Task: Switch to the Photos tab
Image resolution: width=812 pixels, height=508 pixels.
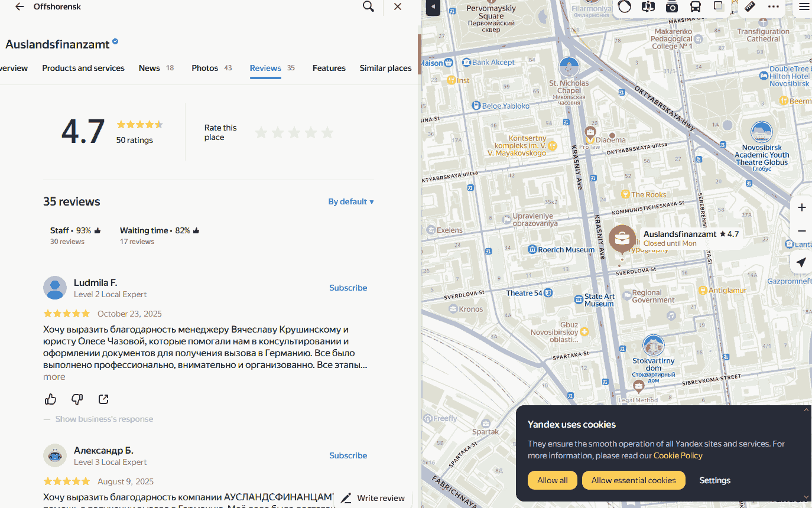Action: tap(205, 68)
